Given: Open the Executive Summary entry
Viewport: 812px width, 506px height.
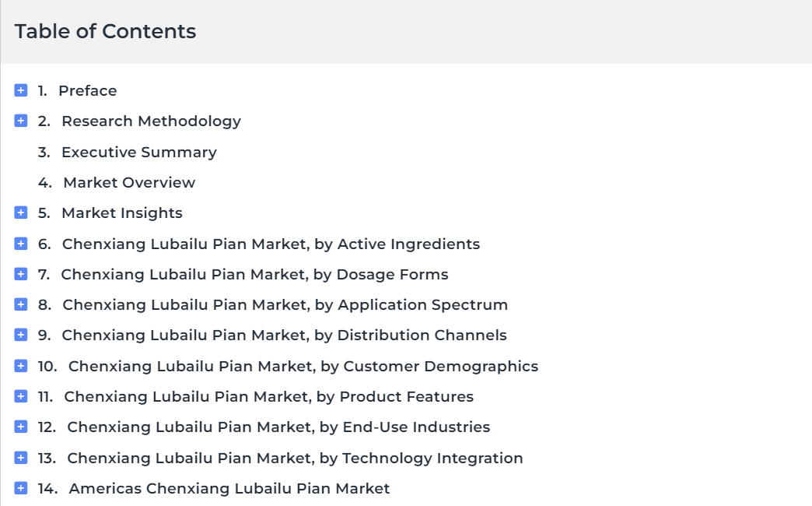Looking at the screenshot, I should point(138,152).
